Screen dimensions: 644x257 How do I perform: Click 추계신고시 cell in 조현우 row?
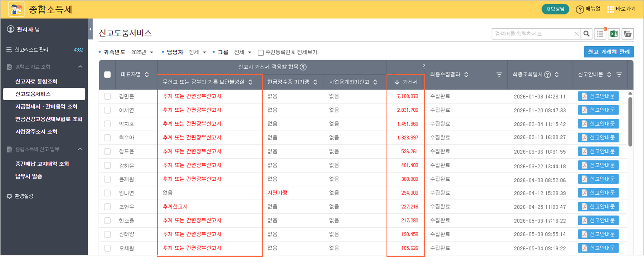click(x=175, y=207)
